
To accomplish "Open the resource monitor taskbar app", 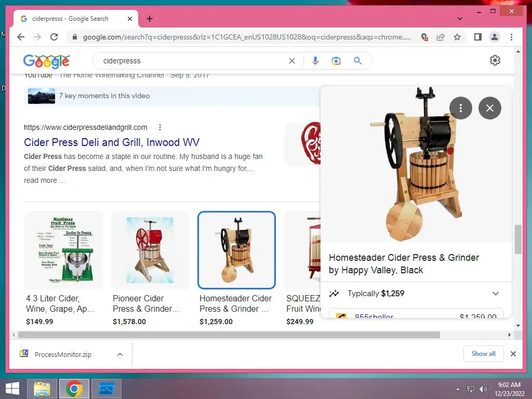I will pos(107,389).
